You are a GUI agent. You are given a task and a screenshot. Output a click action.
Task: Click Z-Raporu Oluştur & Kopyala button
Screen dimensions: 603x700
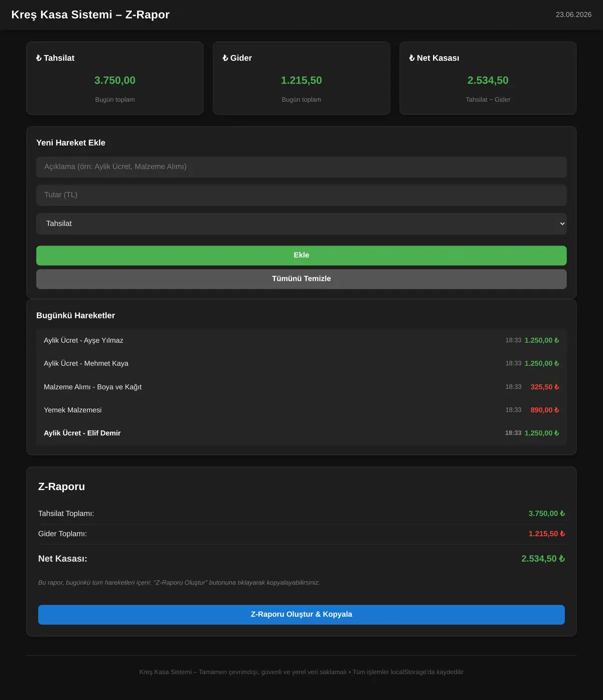click(x=301, y=615)
